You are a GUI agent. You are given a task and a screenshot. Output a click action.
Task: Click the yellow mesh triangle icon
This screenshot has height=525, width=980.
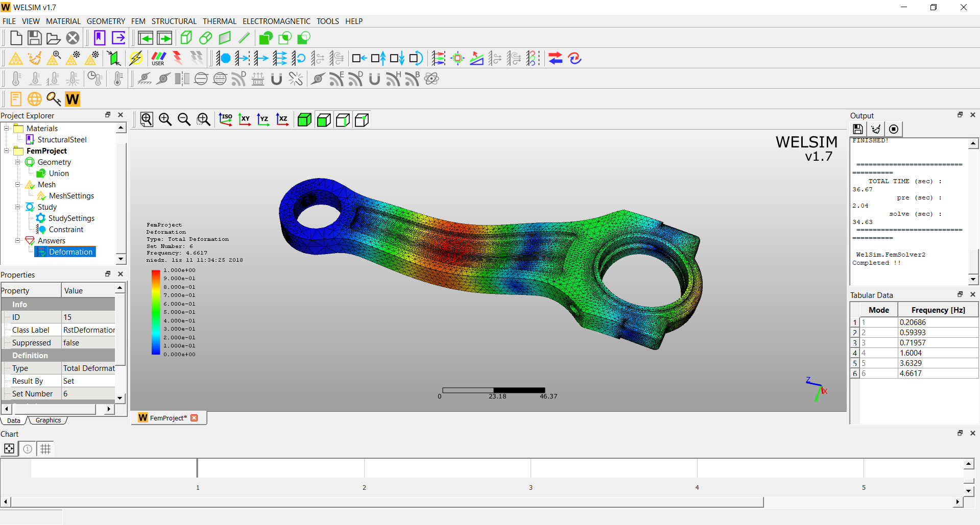16,59
